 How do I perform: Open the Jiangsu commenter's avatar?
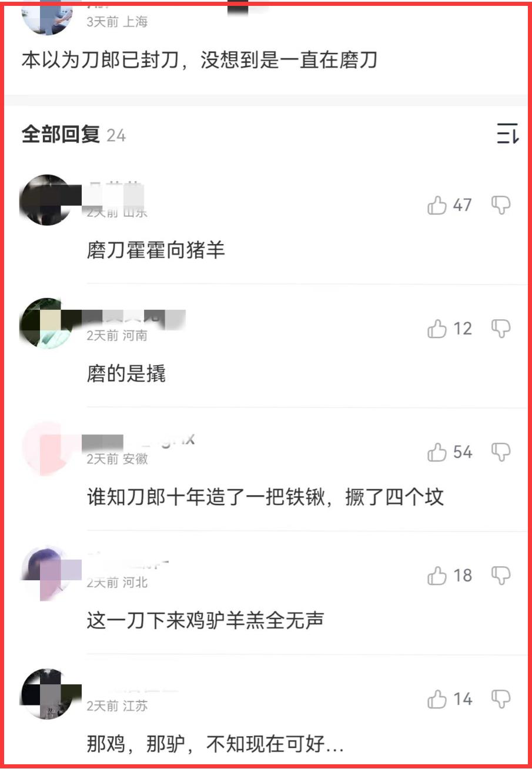click(x=46, y=694)
